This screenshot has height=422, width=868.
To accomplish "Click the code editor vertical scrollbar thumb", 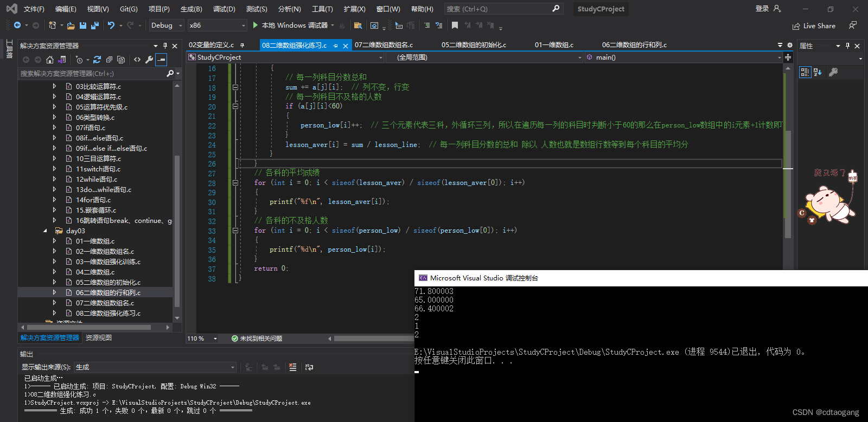I will (x=788, y=184).
